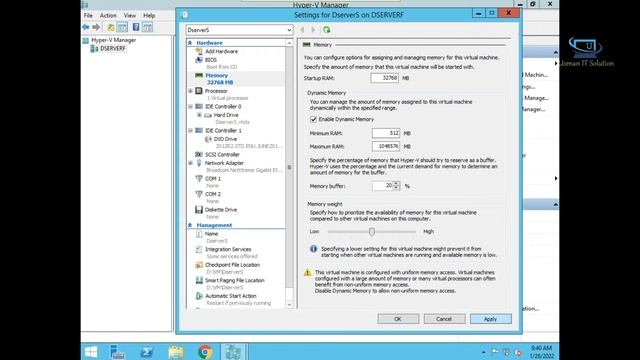Screen dimensions: 640x360
Task: Click the Up folder icon in Hyper-V Manager toolbar
Action: (111, 27)
